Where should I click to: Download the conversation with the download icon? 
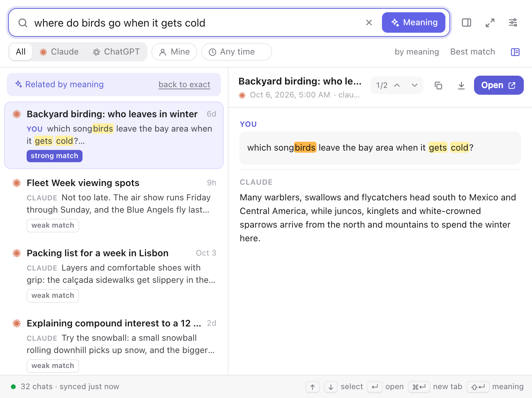(461, 85)
